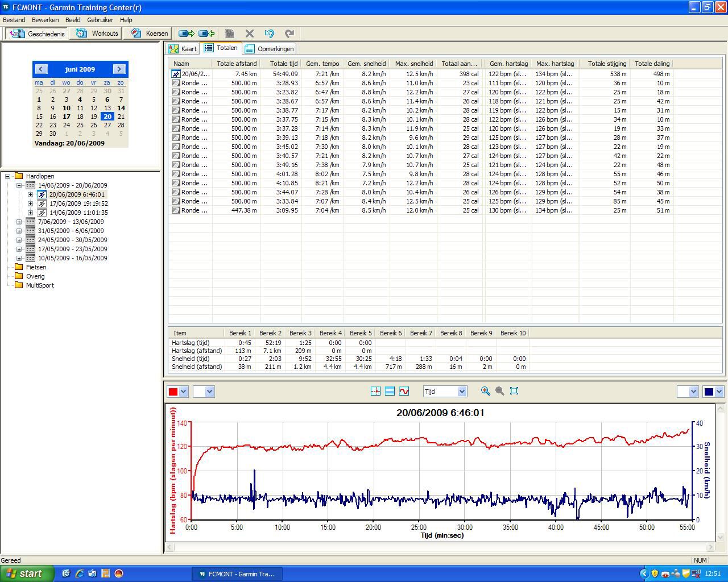Viewport: 728px width, 582px height.
Task: Toggle the Geschiedenis view button
Action: pos(38,34)
